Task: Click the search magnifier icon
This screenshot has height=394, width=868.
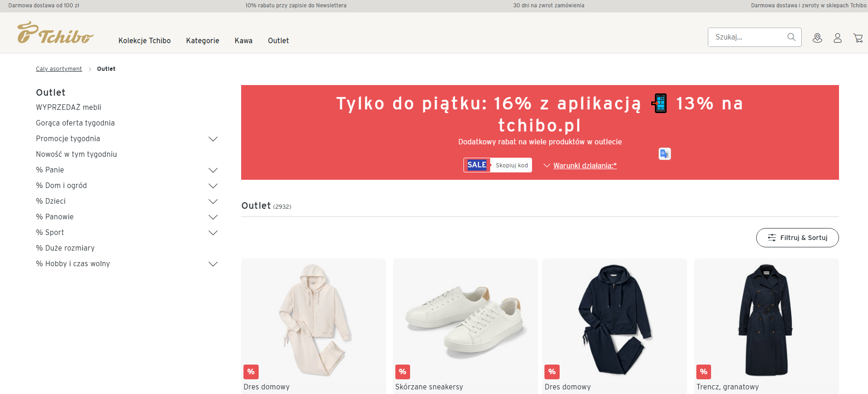Action: pos(791,37)
